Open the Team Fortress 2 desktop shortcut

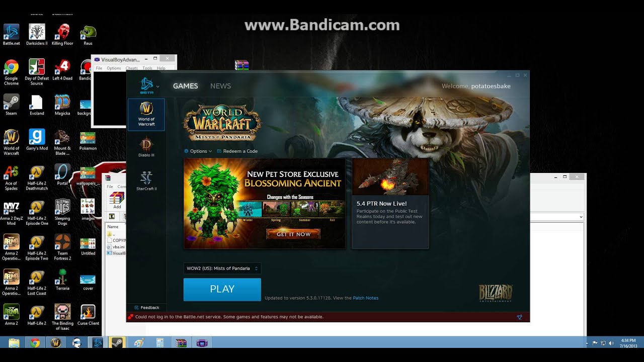point(62,247)
